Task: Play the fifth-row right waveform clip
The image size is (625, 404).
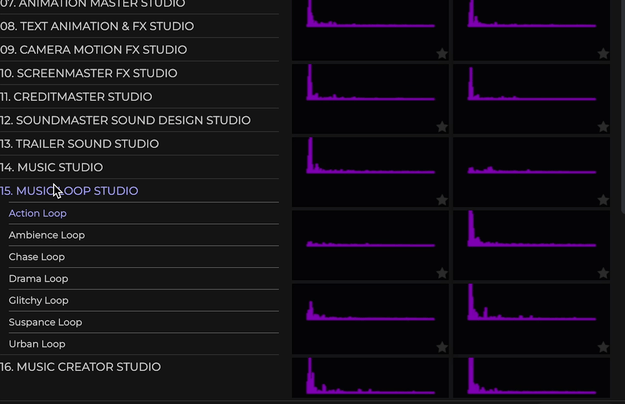Action: coord(531,319)
